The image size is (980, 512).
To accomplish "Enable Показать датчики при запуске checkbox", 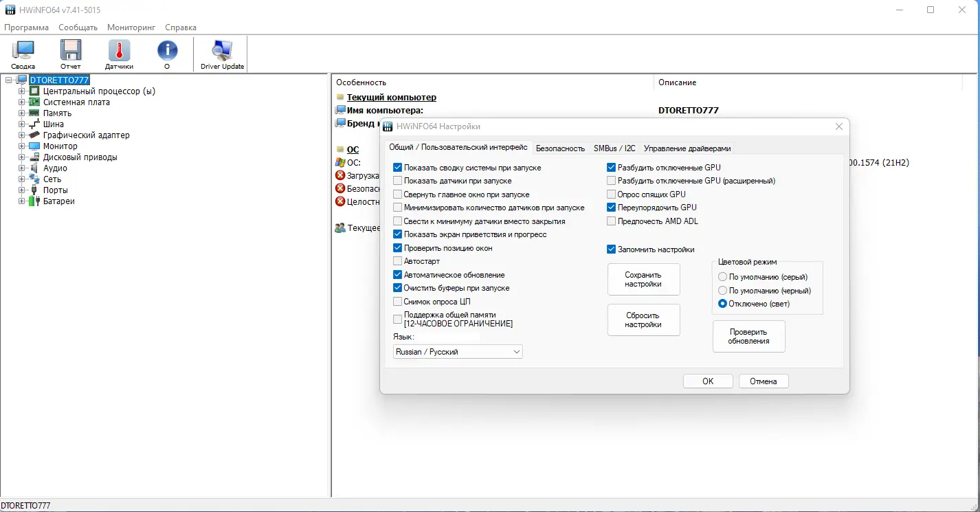I will pyautogui.click(x=398, y=181).
